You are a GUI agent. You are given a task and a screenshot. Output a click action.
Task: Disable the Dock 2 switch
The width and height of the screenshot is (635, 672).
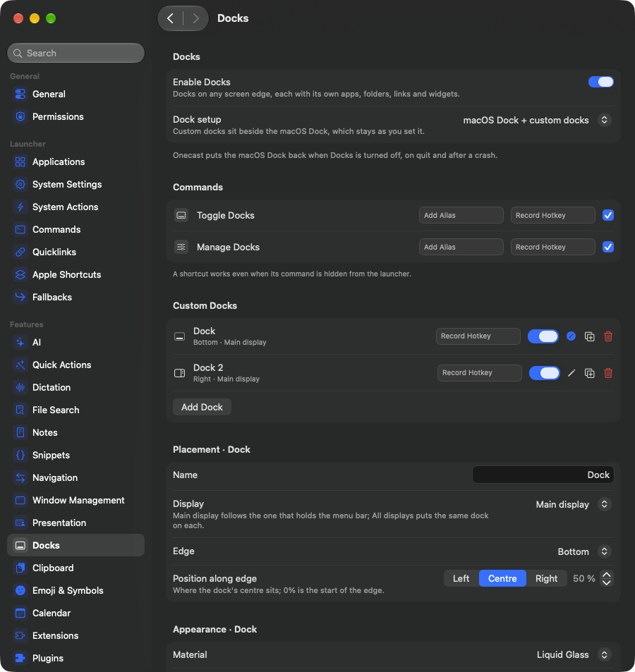pos(545,373)
